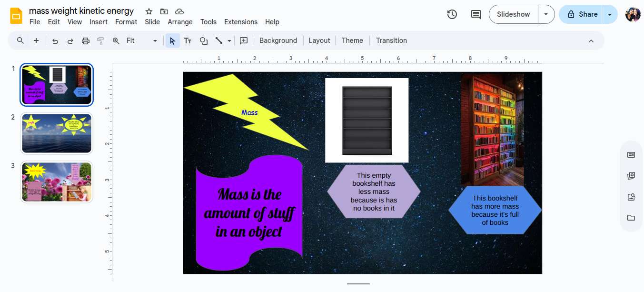Click the print icon
Viewport: 644px width, 292px height.
[x=86, y=41]
